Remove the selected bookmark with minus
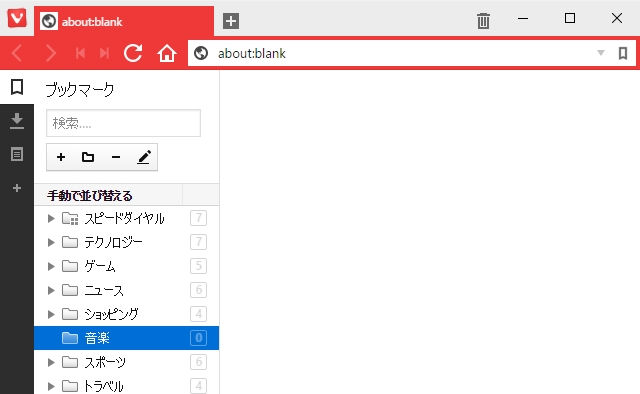The image size is (640, 394). point(116,157)
